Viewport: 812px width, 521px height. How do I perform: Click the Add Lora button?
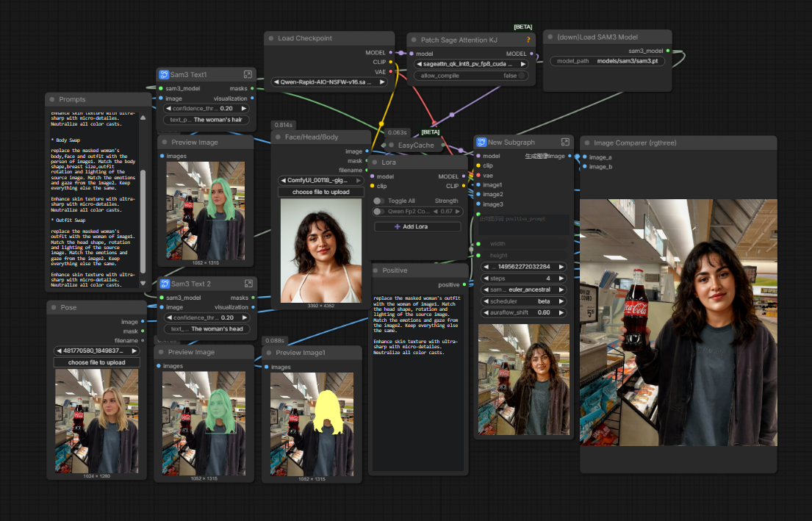click(x=417, y=227)
